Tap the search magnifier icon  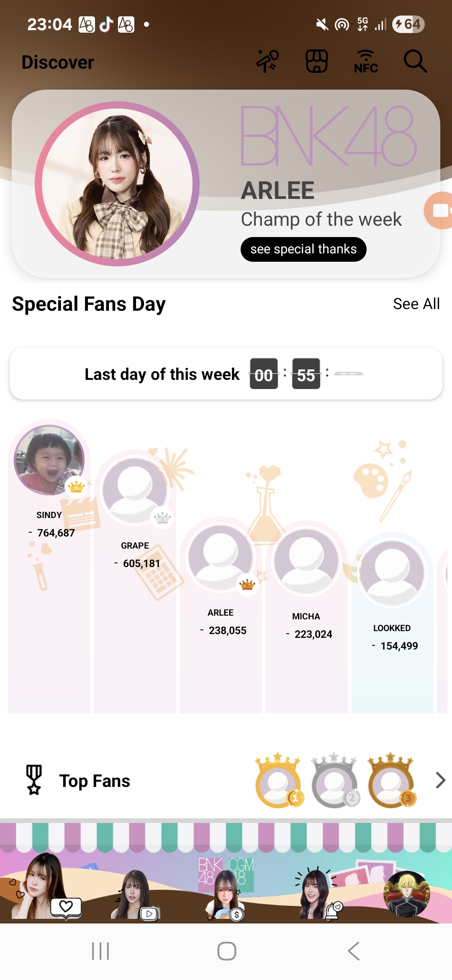pyautogui.click(x=415, y=62)
